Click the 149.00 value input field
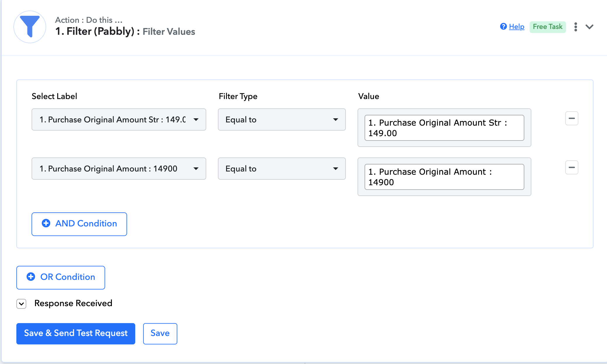The width and height of the screenshot is (607, 364). 444,128
